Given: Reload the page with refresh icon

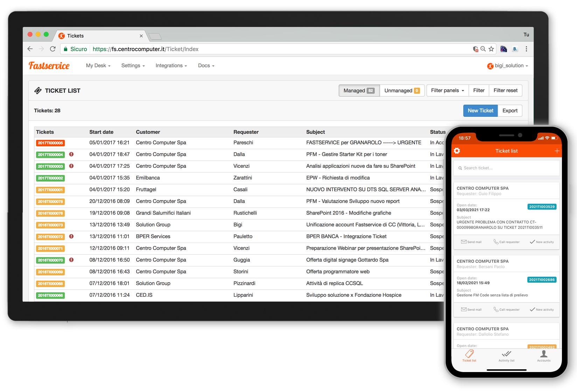Looking at the screenshot, I should (x=53, y=49).
